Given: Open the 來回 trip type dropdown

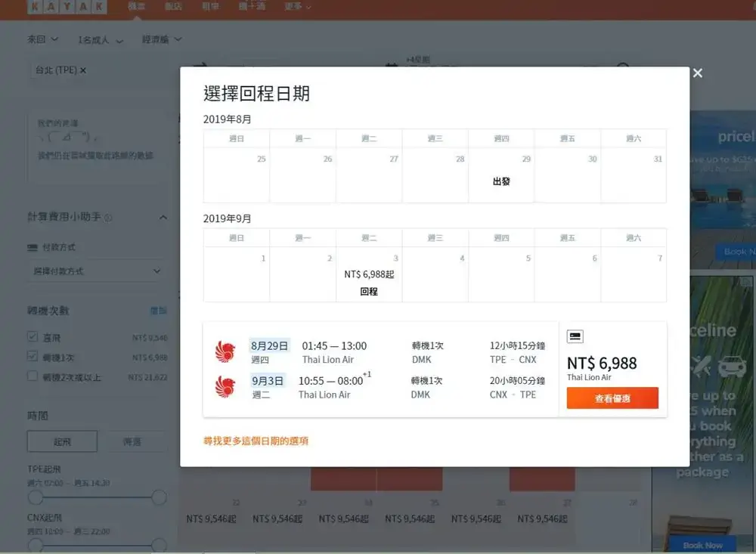Looking at the screenshot, I should coord(42,39).
